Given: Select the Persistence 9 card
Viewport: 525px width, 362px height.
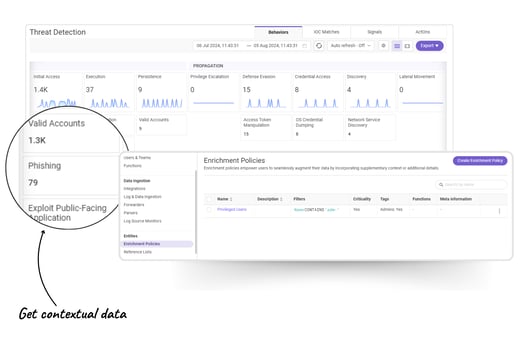Looking at the screenshot, I should 161,91.
